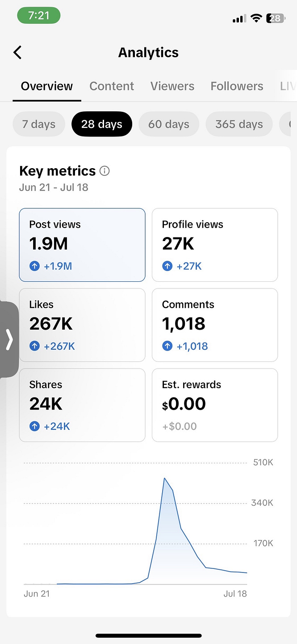Screen dimensions: 297x644
Task: Tap the 510K chart gridline label
Action: pos(263,462)
